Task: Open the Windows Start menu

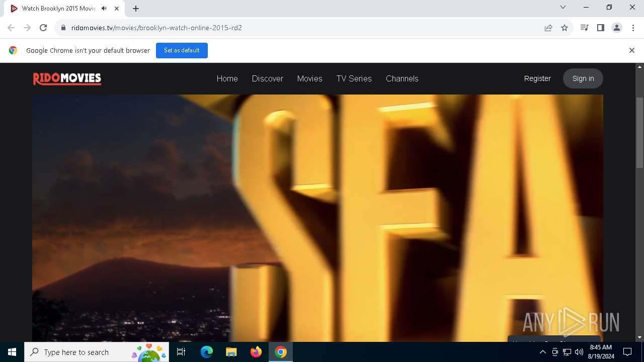Action: point(12,352)
